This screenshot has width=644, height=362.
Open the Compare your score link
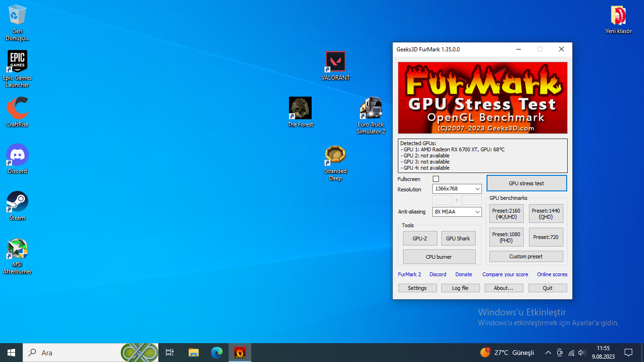pyautogui.click(x=505, y=274)
